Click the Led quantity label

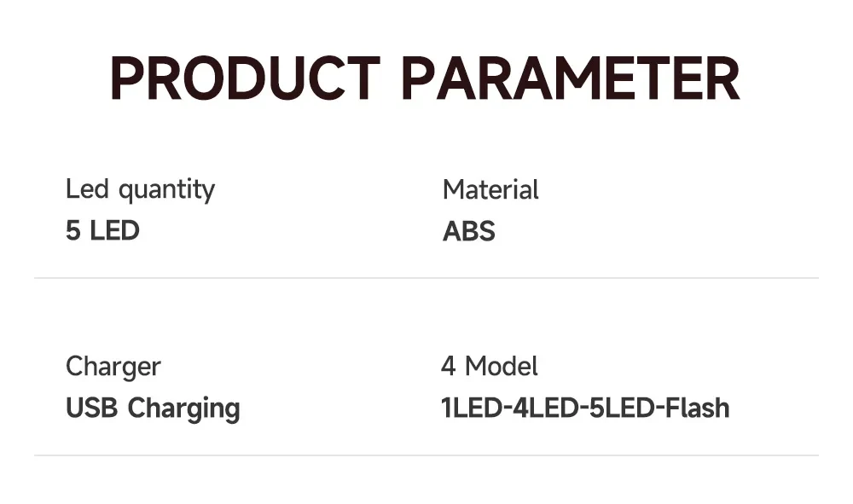coord(141,190)
